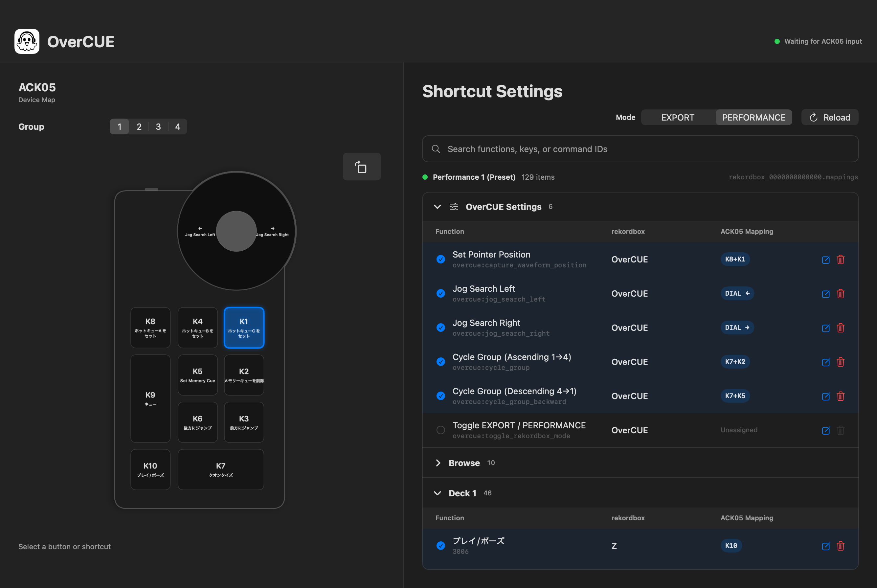Select Group 1 tab

[x=119, y=127]
